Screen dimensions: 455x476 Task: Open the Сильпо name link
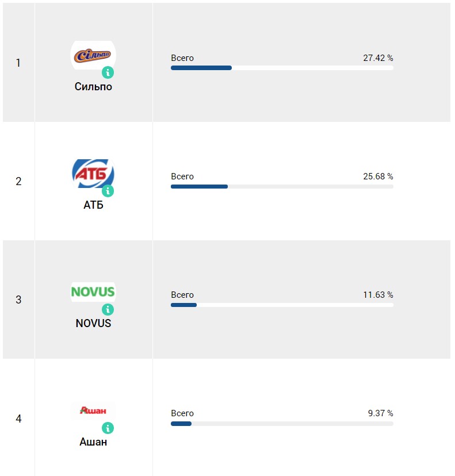point(93,87)
